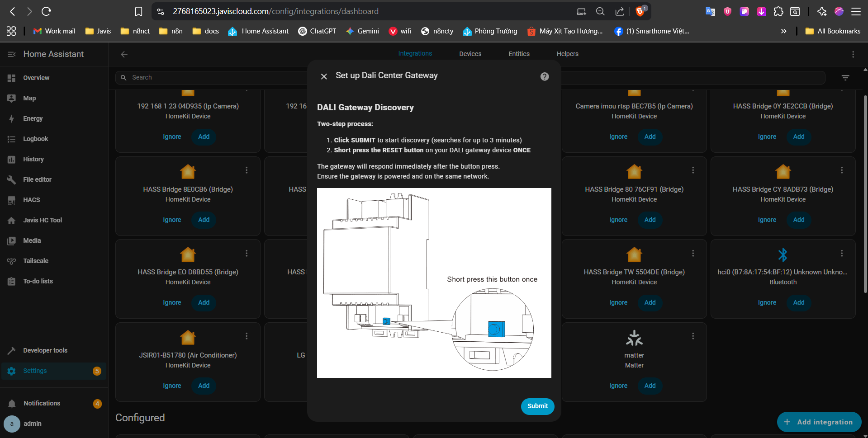This screenshot has height=438, width=868.
Task: Open HACS from the sidebar
Action: click(x=32, y=200)
